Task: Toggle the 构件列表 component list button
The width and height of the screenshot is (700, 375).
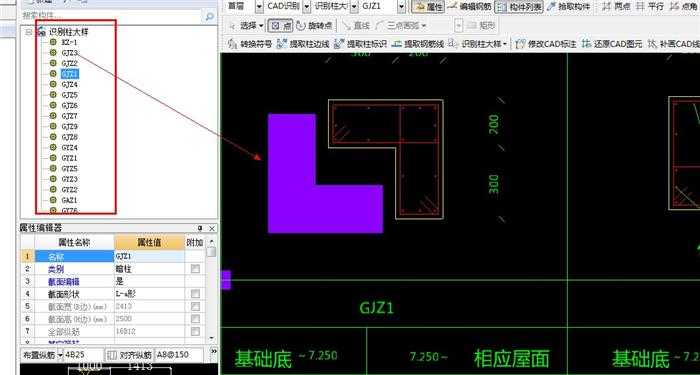Action: pos(520,7)
